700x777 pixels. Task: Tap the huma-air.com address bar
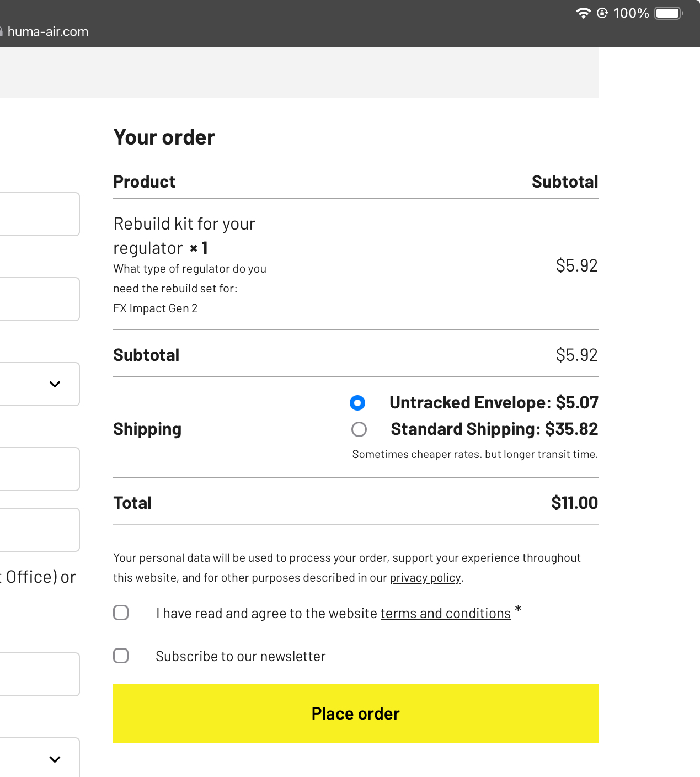[x=47, y=32]
